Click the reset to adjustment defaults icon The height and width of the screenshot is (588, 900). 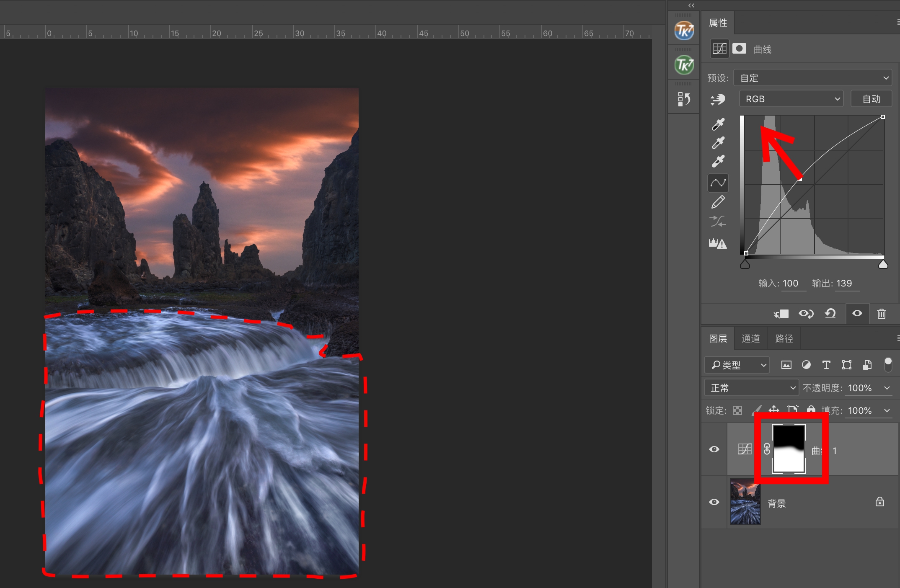pos(830,314)
